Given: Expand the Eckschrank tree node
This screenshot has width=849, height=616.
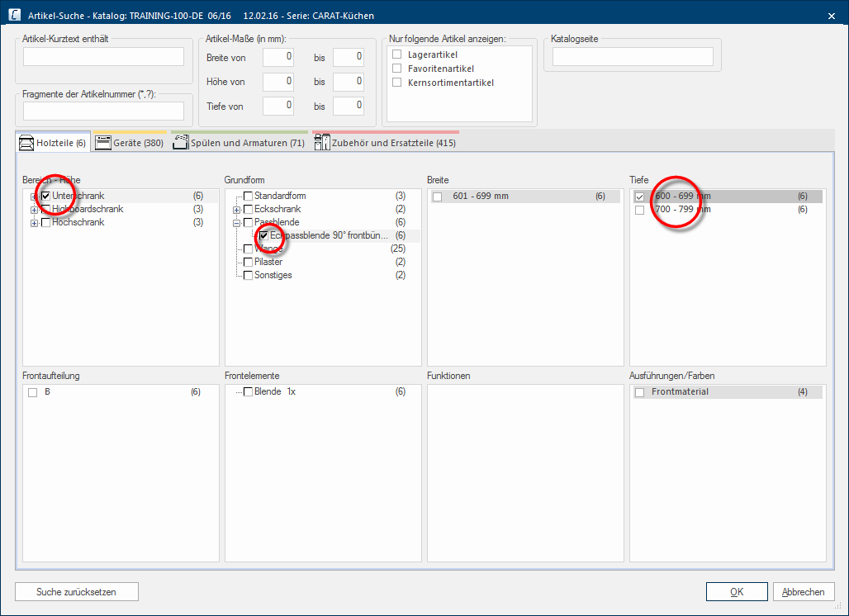Looking at the screenshot, I should pyautogui.click(x=236, y=210).
